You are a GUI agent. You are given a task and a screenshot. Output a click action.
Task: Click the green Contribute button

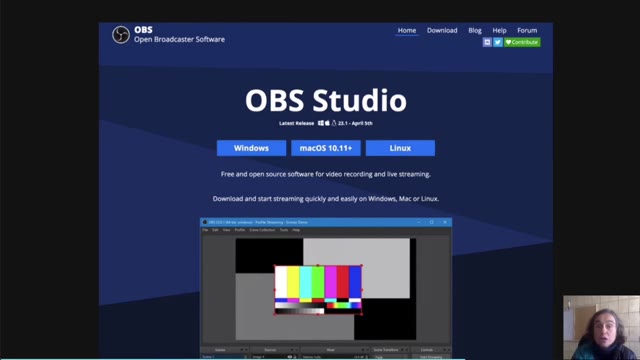[x=522, y=42]
